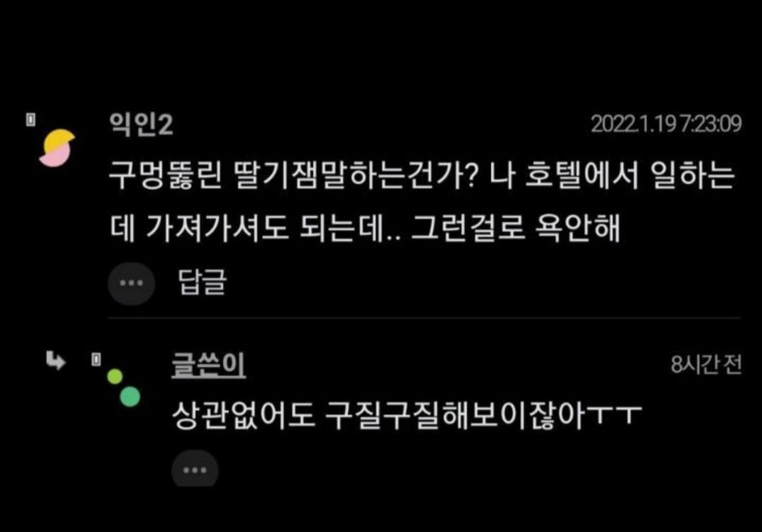Click the yellow and pink avatar of 익인2
This screenshot has height=532, width=762.
pyautogui.click(x=57, y=148)
